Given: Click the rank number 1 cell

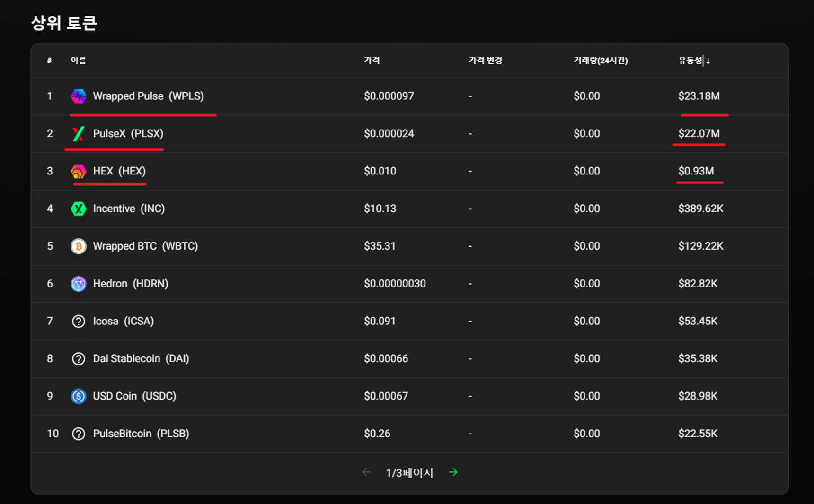Looking at the screenshot, I should pyautogui.click(x=50, y=96).
